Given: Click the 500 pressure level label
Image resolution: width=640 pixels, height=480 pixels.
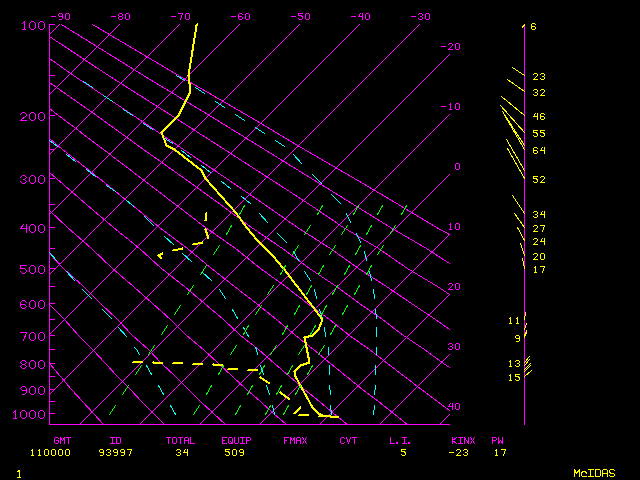Looking at the screenshot, I should [32, 269].
